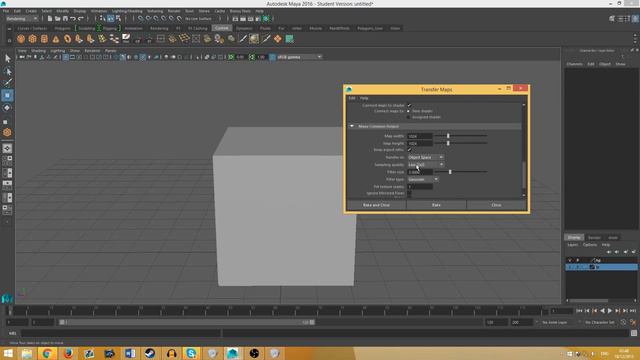The image size is (640, 360).
Task: Undo using the status line arrow
Action: tap(73, 18)
